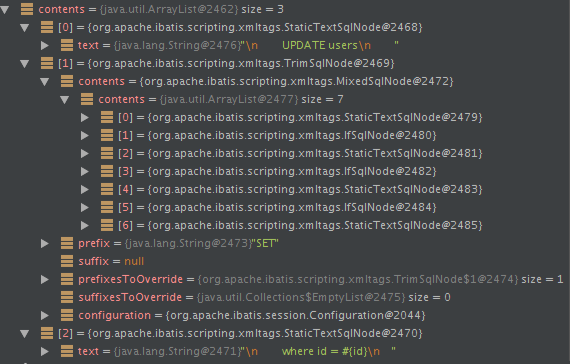
Task: Expand the prefixesToOverride field
Action: tap(45, 279)
